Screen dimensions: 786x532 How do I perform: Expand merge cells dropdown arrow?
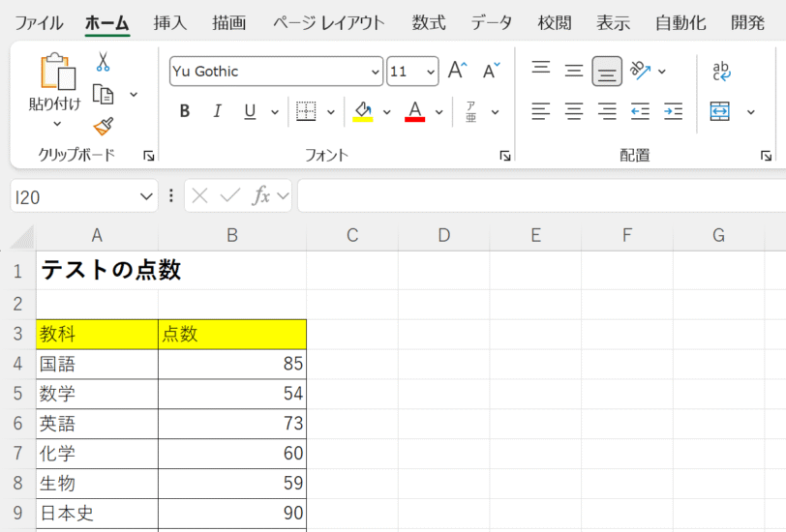pyautogui.click(x=750, y=111)
